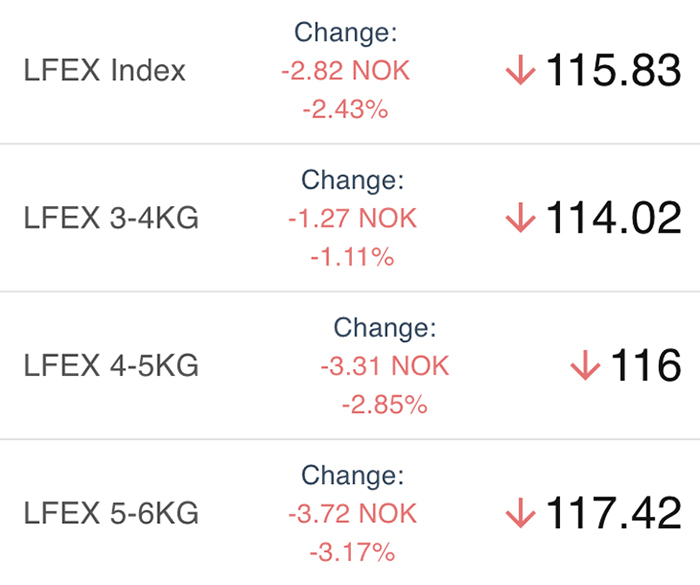700x585 pixels.
Task: Select the LFEX 5-6KG label
Action: pyautogui.click(x=111, y=513)
